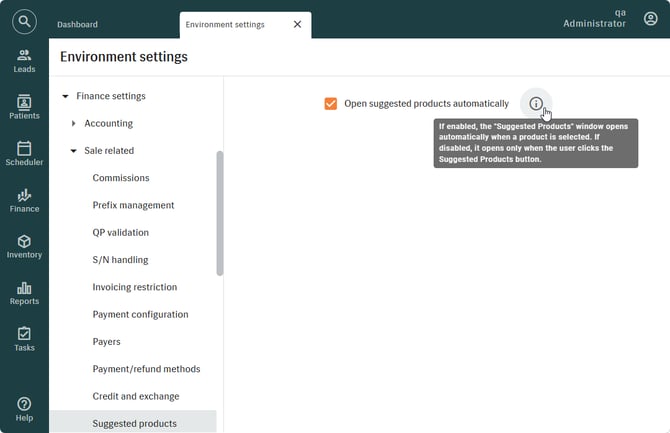
Task: Open QP validation settings
Action: [x=121, y=233]
